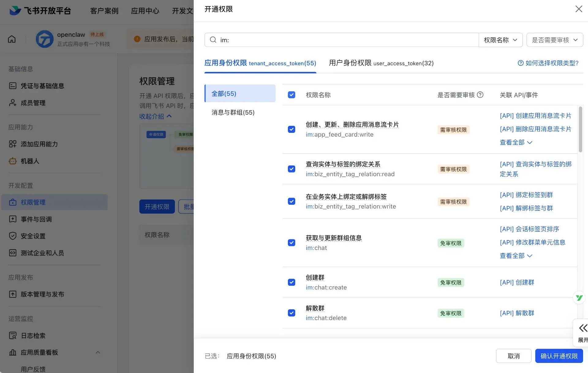This screenshot has height=373, width=588.
Task: Open the 如何选择权限类型? help link
Action: click(x=548, y=63)
